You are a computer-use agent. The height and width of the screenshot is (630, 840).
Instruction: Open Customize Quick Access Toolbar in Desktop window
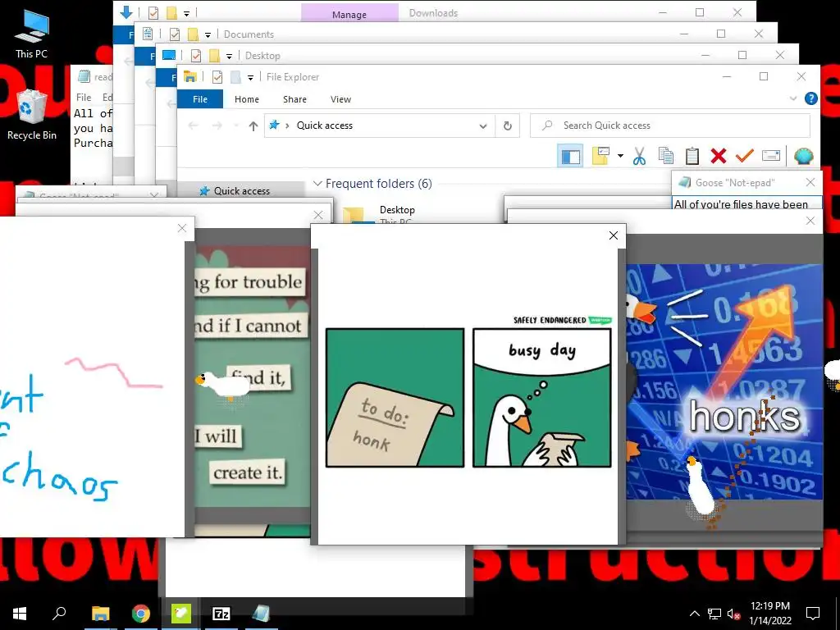pos(230,57)
